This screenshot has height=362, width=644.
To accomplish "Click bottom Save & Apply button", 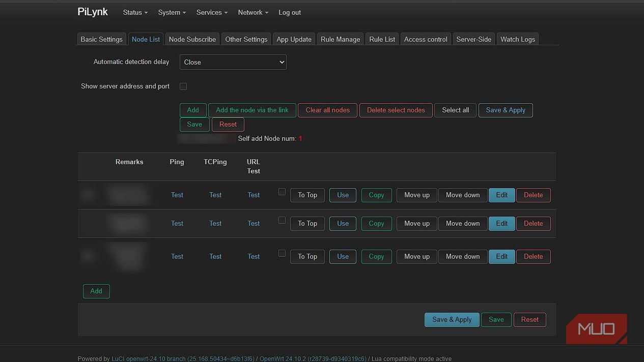I will tap(452, 319).
